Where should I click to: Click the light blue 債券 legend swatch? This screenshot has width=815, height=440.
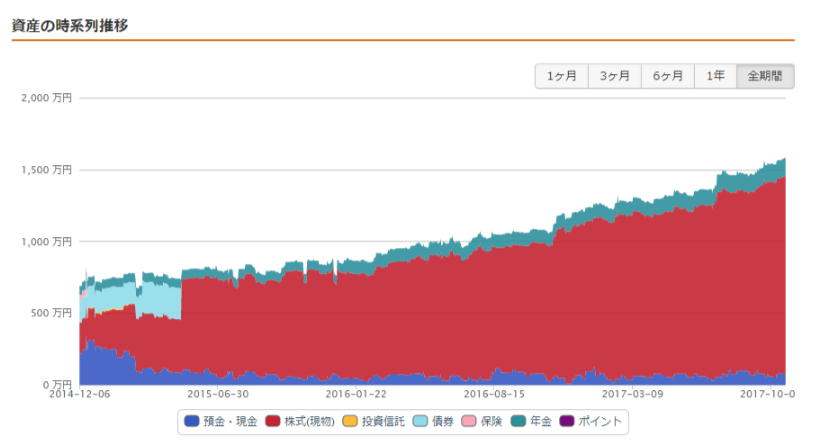pyautogui.click(x=420, y=421)
